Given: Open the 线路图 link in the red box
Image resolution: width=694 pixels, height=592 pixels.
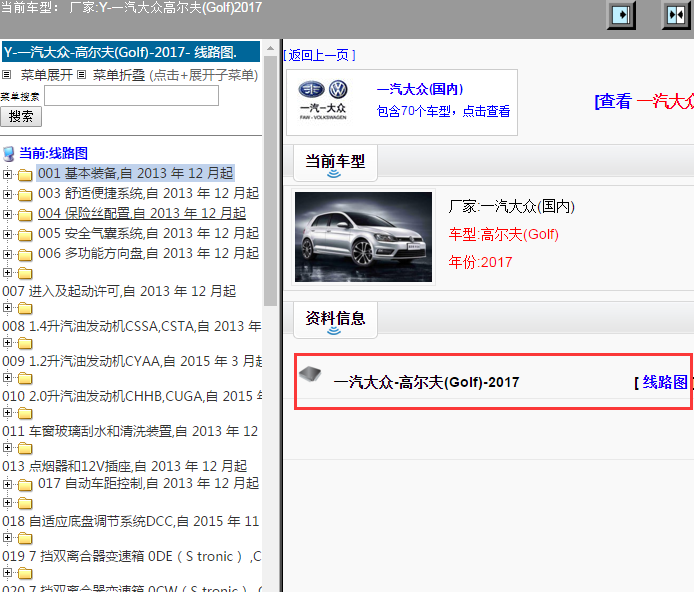Looking at the screenshot, I should coord(665,382).
